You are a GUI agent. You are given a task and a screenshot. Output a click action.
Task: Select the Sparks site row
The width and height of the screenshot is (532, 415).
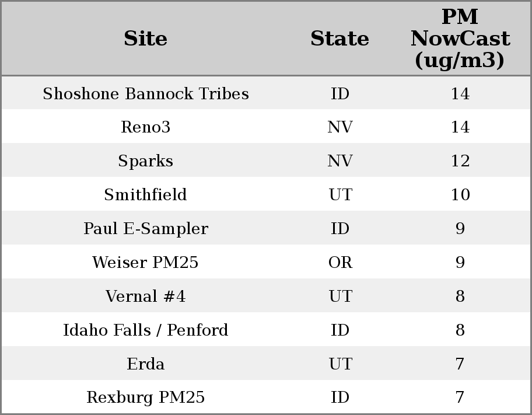point(145,161)
